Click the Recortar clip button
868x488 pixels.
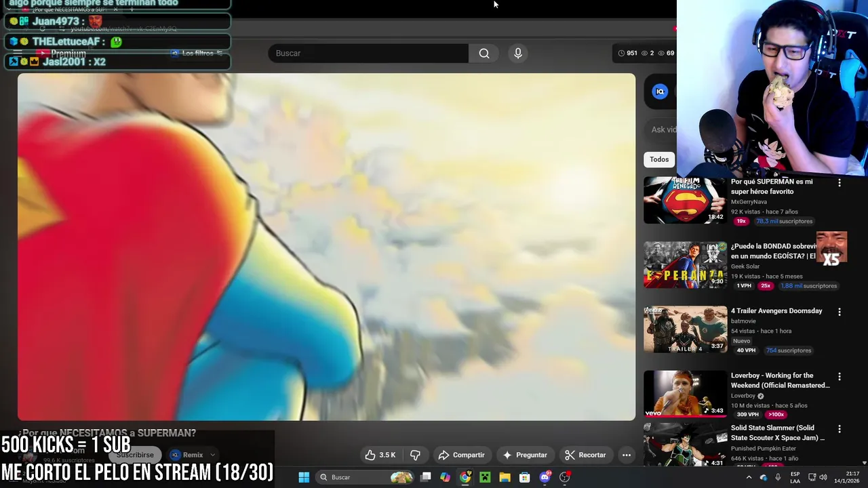(585, 455)
